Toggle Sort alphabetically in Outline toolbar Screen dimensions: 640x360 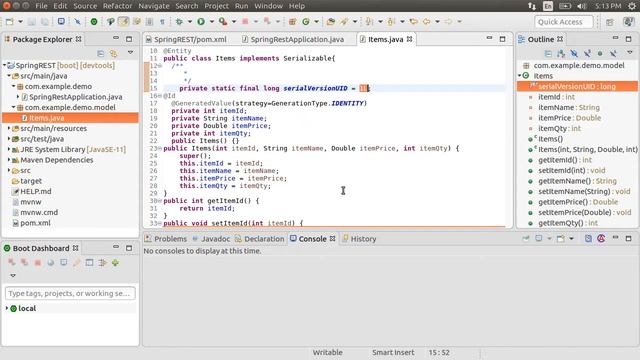click(x=561, y=53)
